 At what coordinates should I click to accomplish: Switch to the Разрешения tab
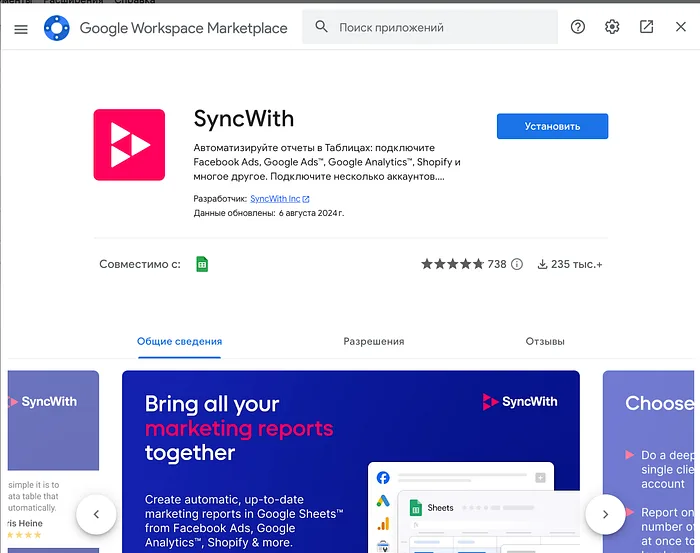[374, 341]
